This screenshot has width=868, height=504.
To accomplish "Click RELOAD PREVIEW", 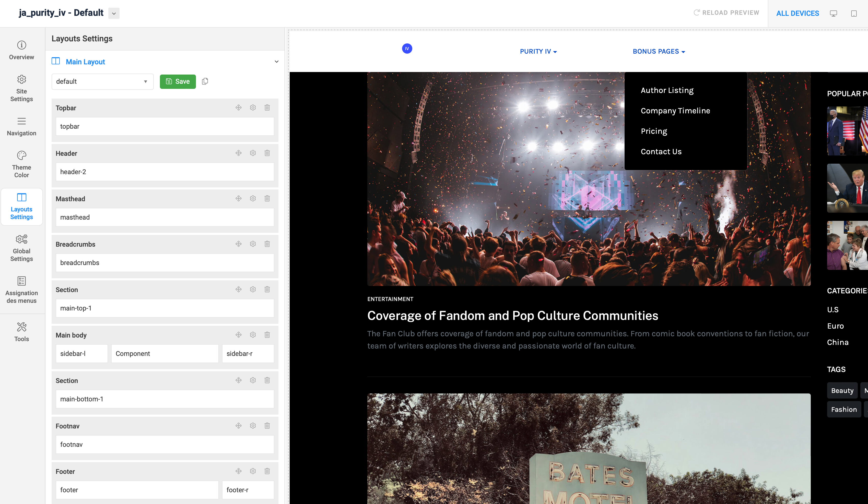I will pos(726,13).
